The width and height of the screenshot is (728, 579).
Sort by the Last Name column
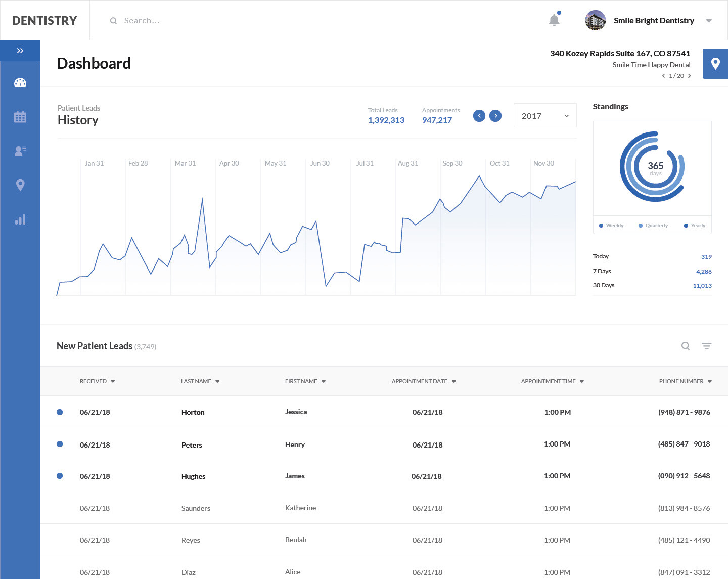[x=200, y=381]
